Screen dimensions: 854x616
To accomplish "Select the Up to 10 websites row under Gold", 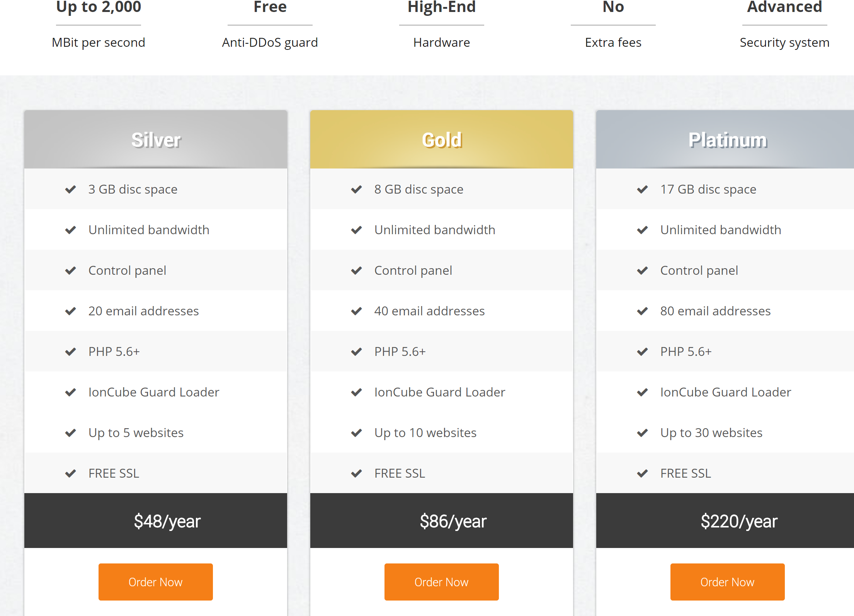I will [441, 432].
